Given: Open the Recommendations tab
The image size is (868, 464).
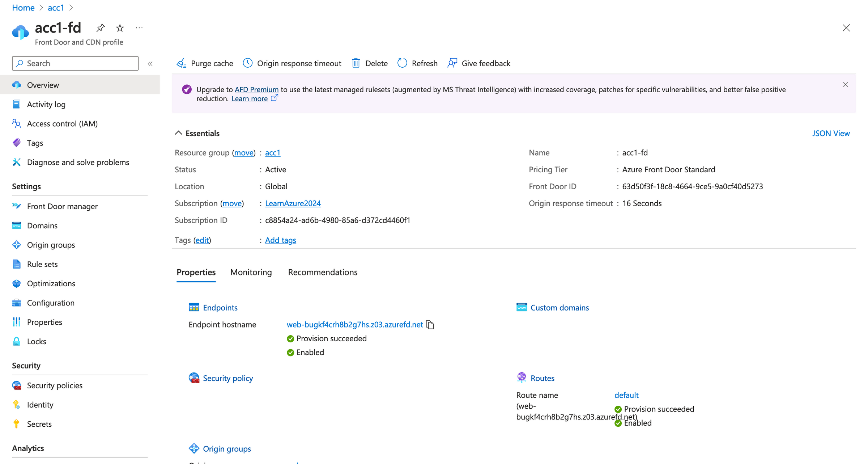Looking at the screenshot, I should pyautogui.click(x=322, y=272).
